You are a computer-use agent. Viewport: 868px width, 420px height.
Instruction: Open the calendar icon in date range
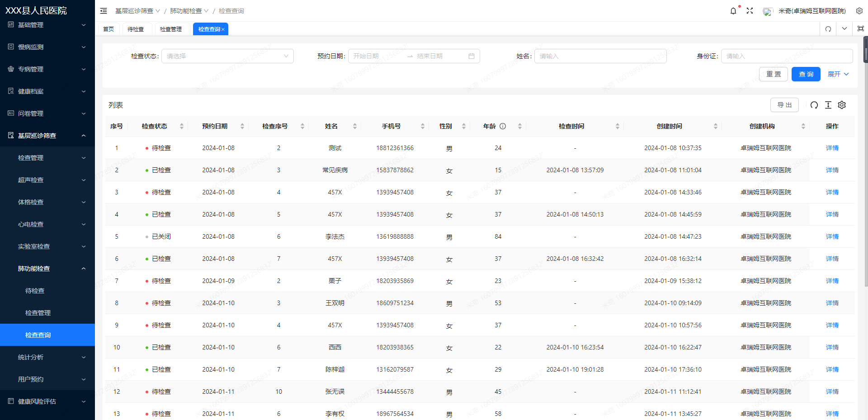pyautogui.click(x=472, y=56)
